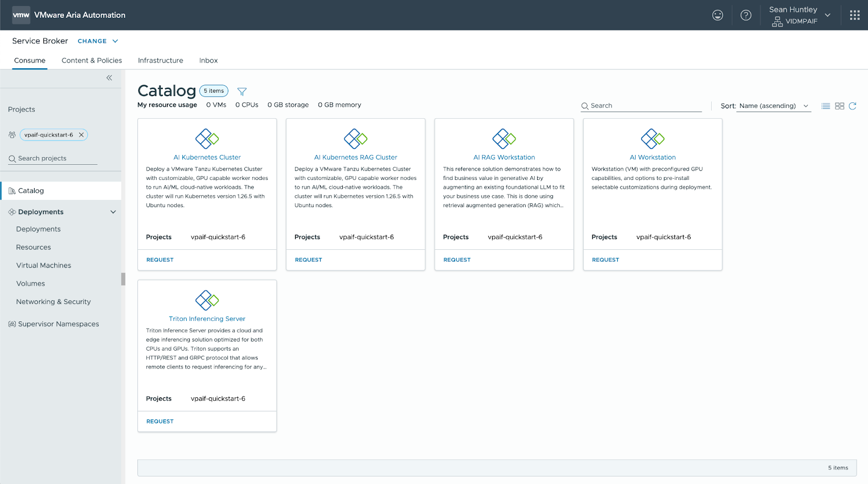Click the catalog filter funnel icon
This screenshot has width=868, height=484.
(242, 92)
